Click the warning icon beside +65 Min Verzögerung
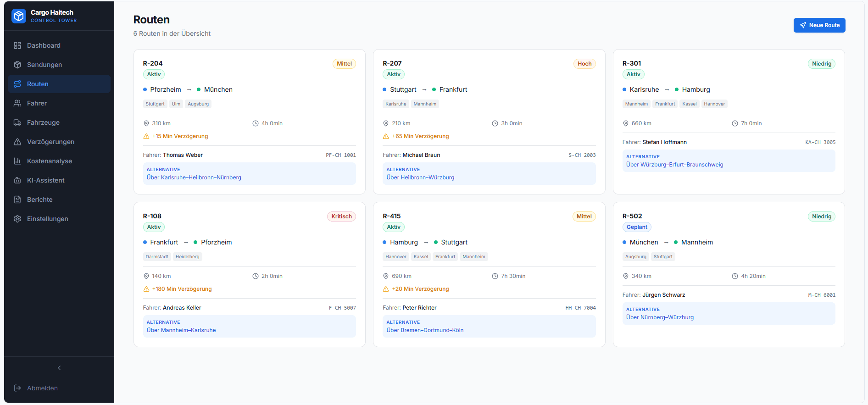 [x=386, y=136]
